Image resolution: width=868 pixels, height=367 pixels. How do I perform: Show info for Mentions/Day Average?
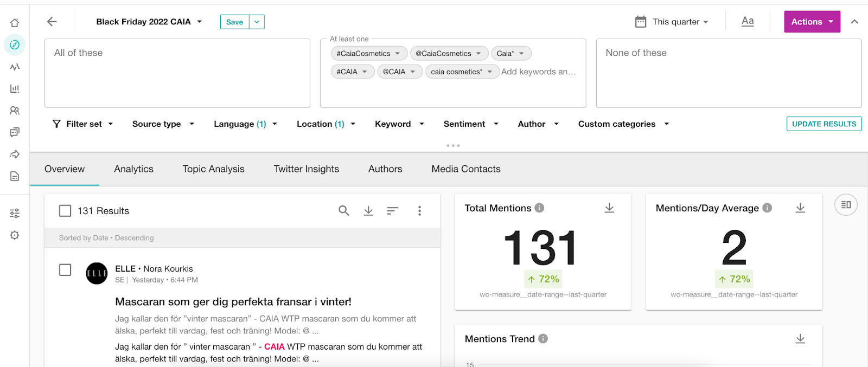tap(767, 208)
